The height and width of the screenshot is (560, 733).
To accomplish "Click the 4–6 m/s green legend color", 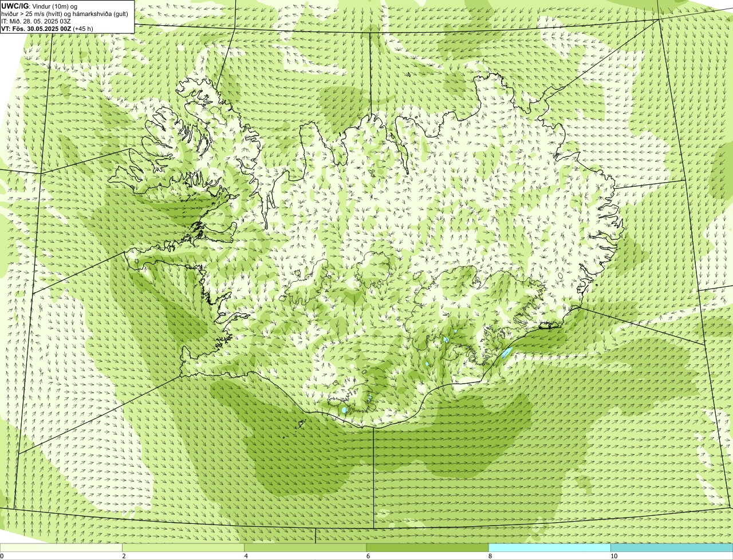I will click(305, 548).
